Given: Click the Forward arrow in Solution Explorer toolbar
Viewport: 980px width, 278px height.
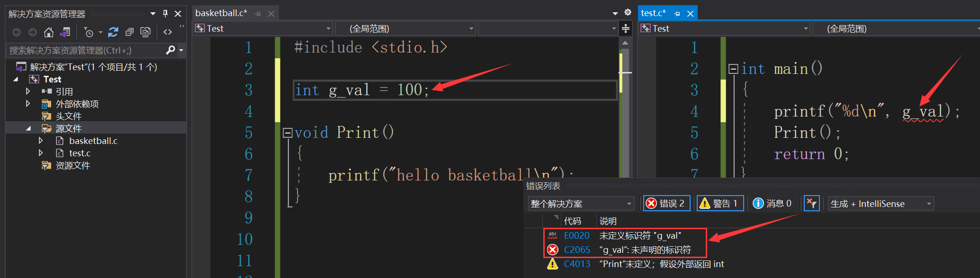Looking at the screenshot, I should [33, 32].
